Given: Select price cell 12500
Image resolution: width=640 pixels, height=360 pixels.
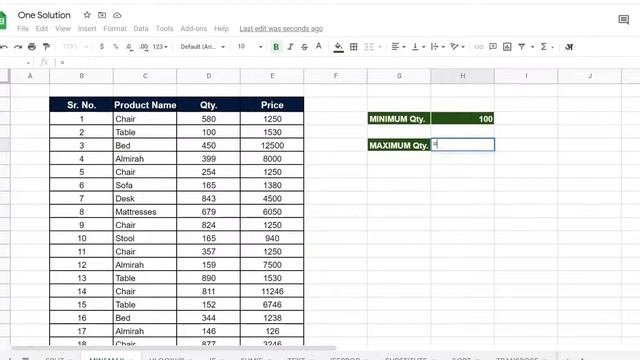Looking at the screenshot, I should tap(272, 145).
